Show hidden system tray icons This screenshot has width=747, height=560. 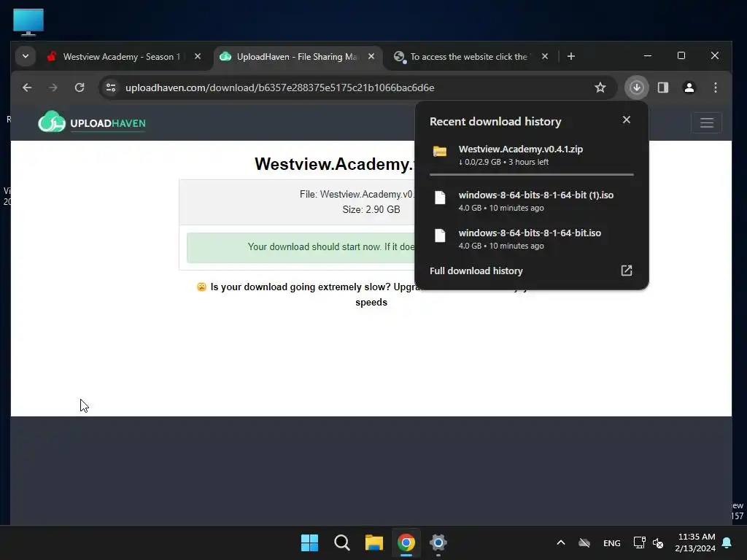point(561,542)
